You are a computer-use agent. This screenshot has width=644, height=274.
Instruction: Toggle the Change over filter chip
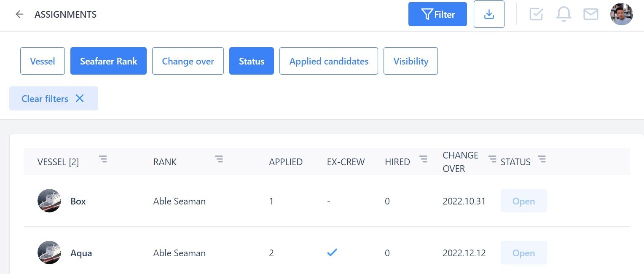pyautogui.click(x=188, y=61)
